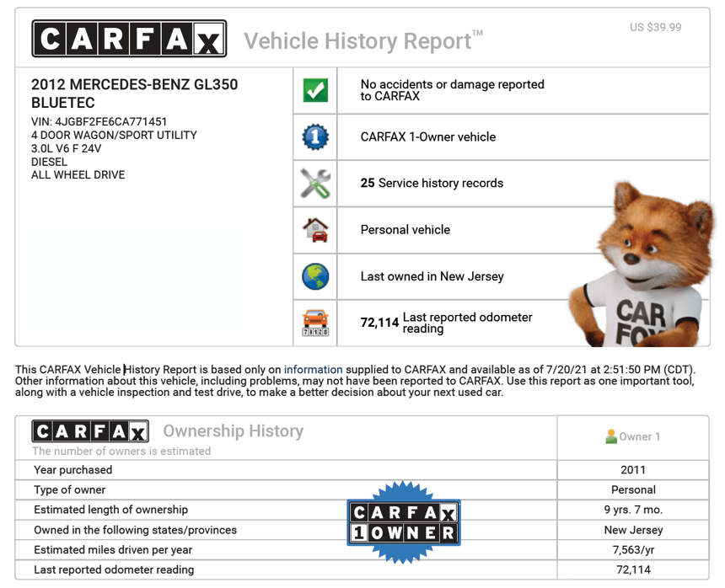Open '25 Service history records' entry
This screenshot has width=725, height=588.
point(432,184)
